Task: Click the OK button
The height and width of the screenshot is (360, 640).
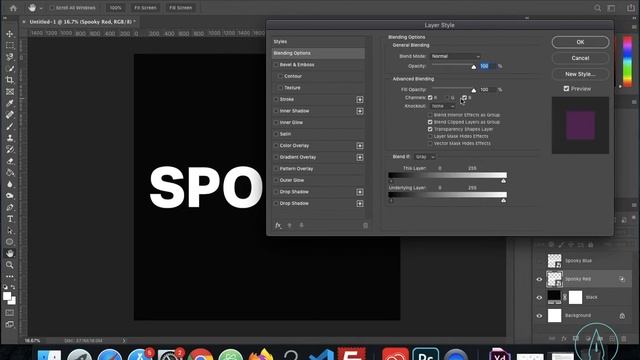Action: (x=580, y=42)
